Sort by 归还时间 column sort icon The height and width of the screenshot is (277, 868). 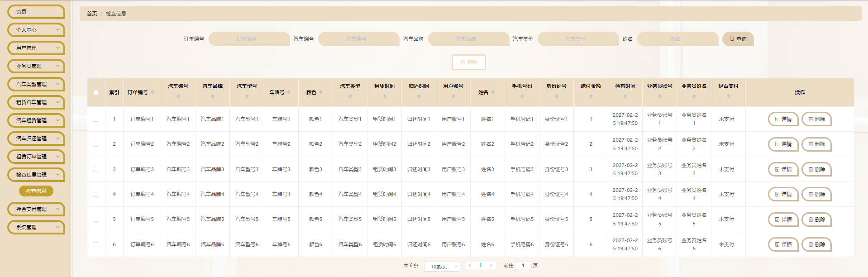(x=419, y=96)
